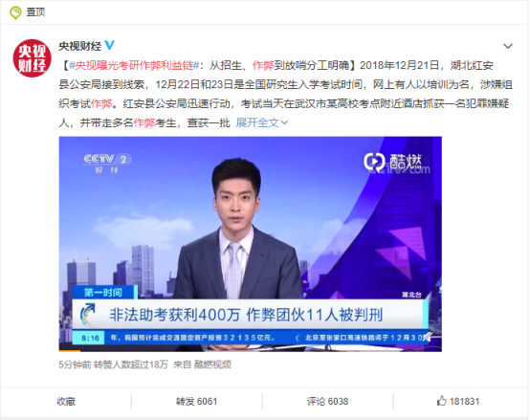Click the 酷燃 logo in video

tap(397, 164)
